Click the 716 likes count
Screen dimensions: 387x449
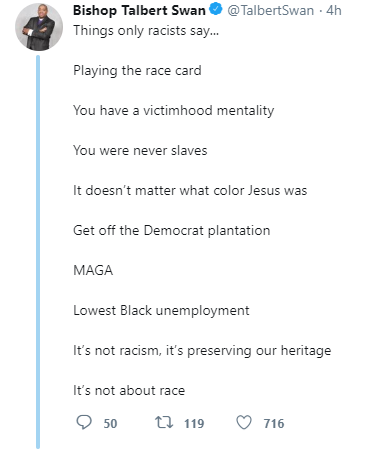[274, 424]
